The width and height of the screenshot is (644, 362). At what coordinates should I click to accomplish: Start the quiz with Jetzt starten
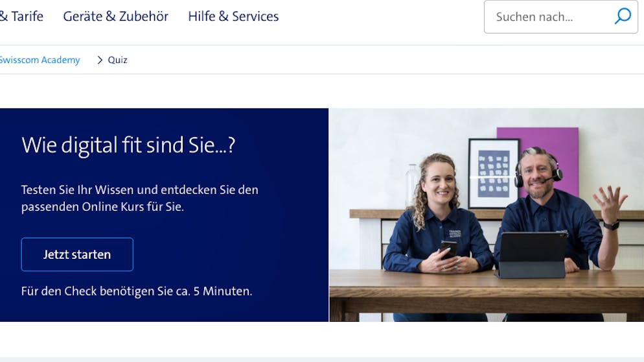pos(77,254)
